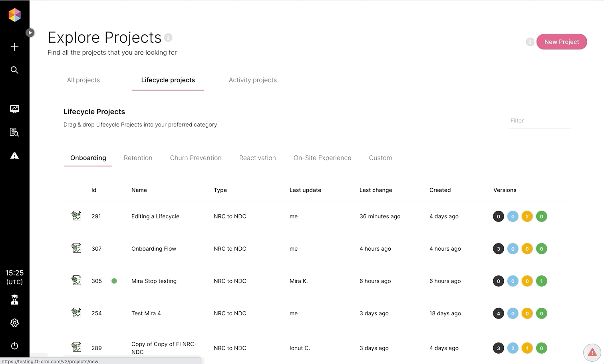Switch to Activity projects tab

(252, 80)
